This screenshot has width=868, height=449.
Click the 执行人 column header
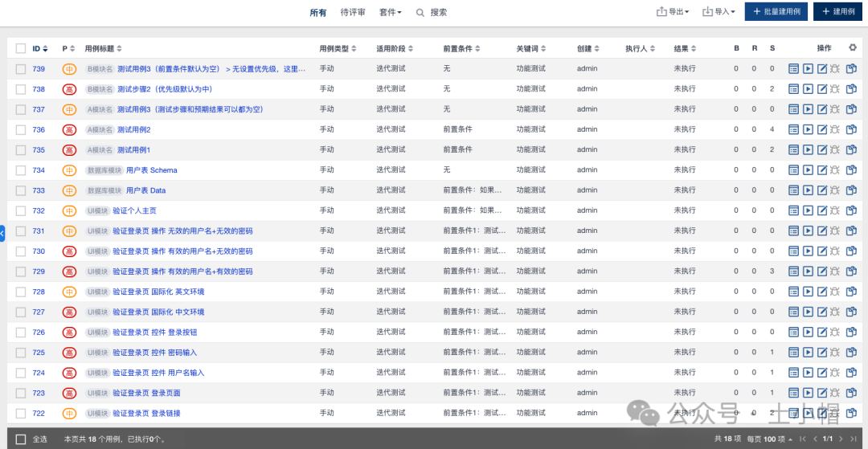(641, 49)
